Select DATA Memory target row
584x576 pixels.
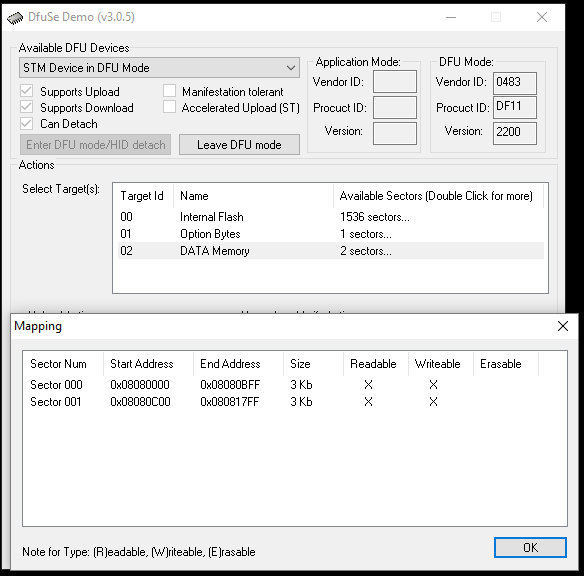coord(331,251)
